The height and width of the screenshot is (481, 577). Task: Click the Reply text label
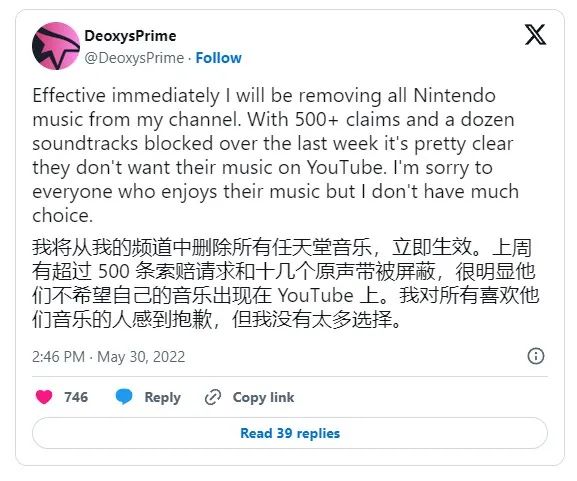[162, 397]
